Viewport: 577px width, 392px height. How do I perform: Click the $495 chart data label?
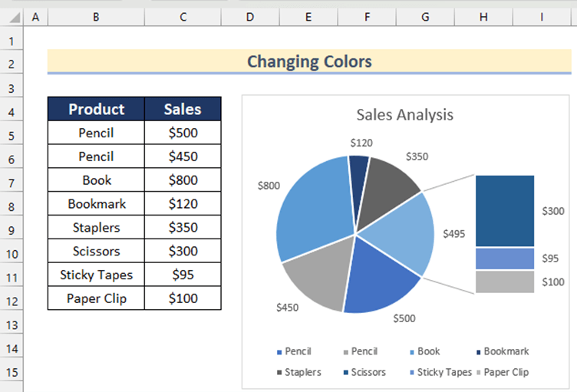454,234
